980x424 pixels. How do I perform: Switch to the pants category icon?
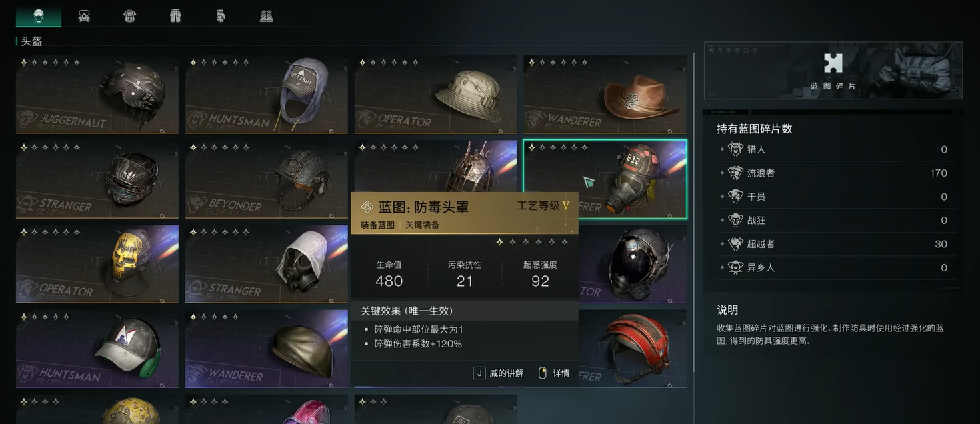176,16
